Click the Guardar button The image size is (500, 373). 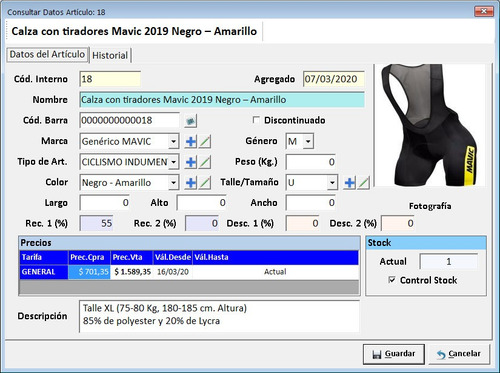[x=394, y=354]
